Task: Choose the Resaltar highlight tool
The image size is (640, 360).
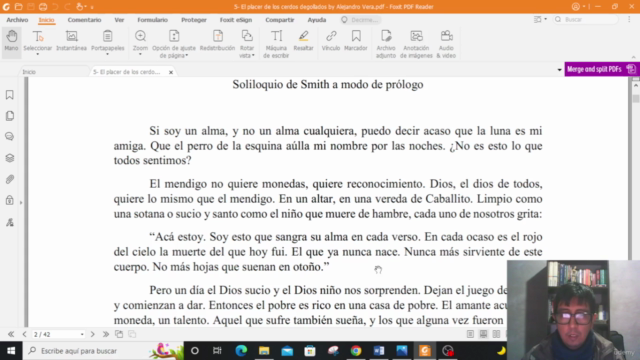Action: point(303,41)
